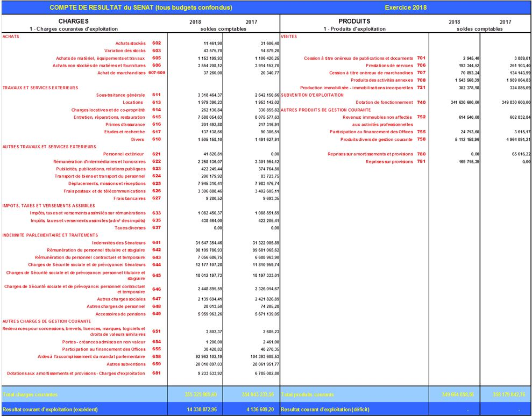Image resolution: width=532 pixels, height=417 pixels.
Task: Click the Dotation de fonctionnement label
Action: point(384,102)
